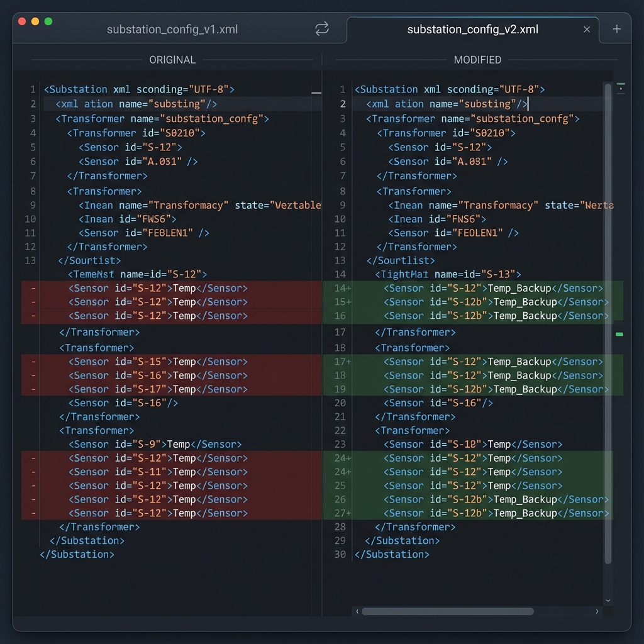Click the left arrow of horizontal scrollbar
The width and height of the screenshot is (644, 644).
(x=357, y=611)
